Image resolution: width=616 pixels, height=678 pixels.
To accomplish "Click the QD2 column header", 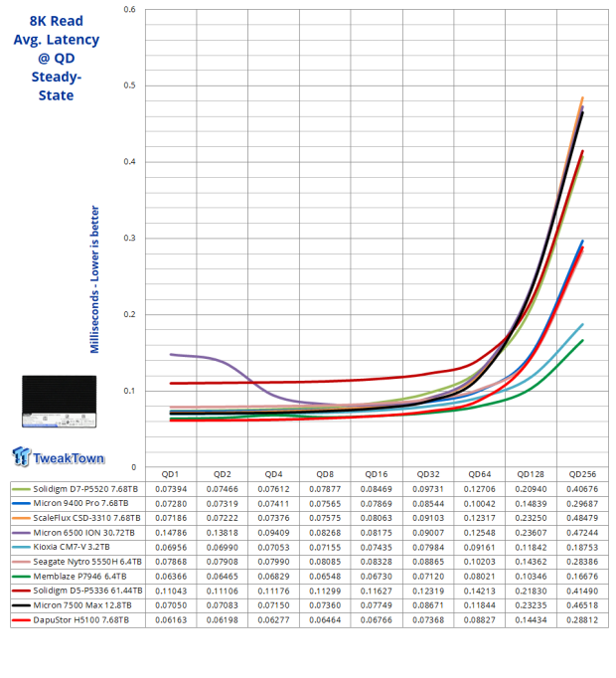I will [x=223, y=474].
